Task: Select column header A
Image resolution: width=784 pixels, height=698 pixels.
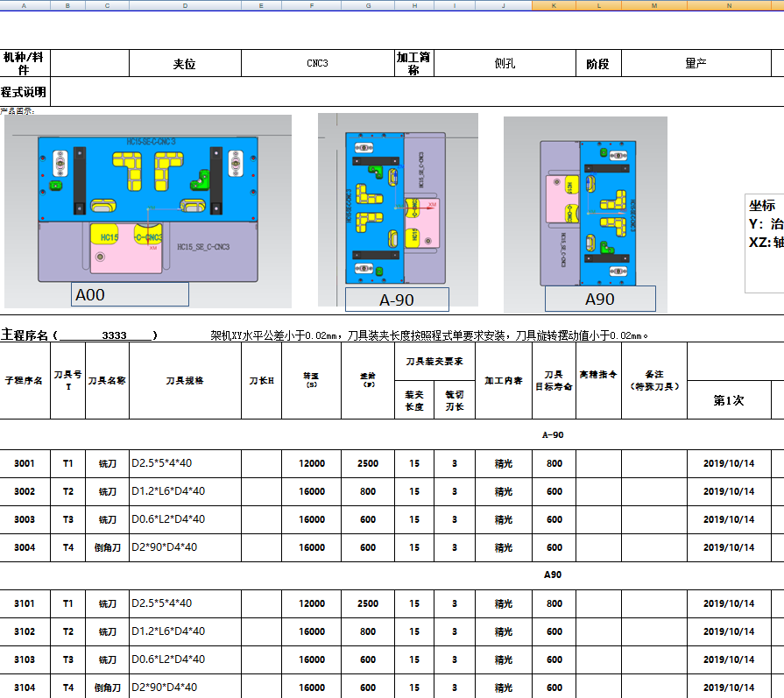Action: tap(26, 5)
